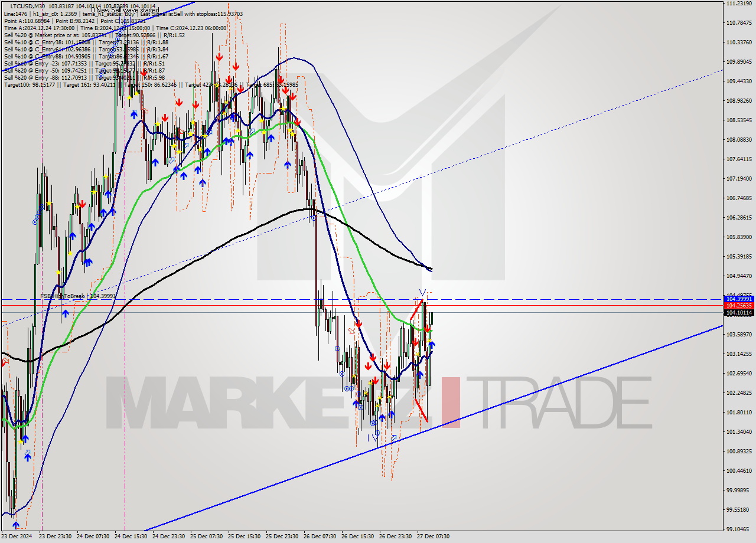
Task: Click the 106.74685 price axis label
Action: (x=739, y=198)
